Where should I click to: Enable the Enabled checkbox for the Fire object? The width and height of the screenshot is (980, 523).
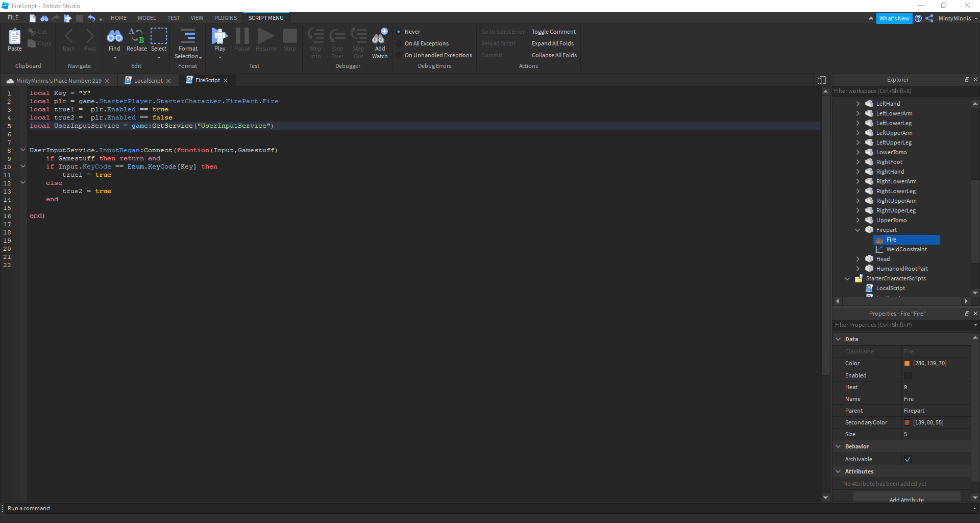(x=908, y=375)
